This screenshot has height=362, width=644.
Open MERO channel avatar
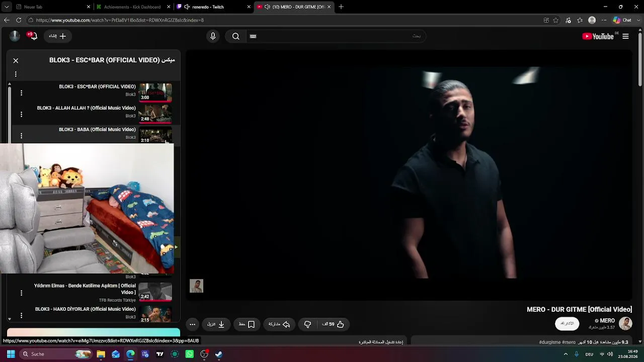click(x=625, y=323)
